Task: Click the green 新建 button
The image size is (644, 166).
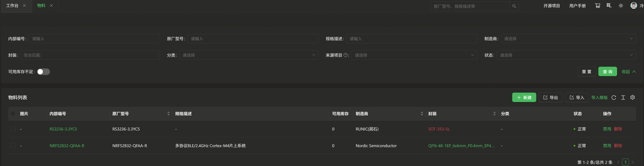Action: [524, 98]
